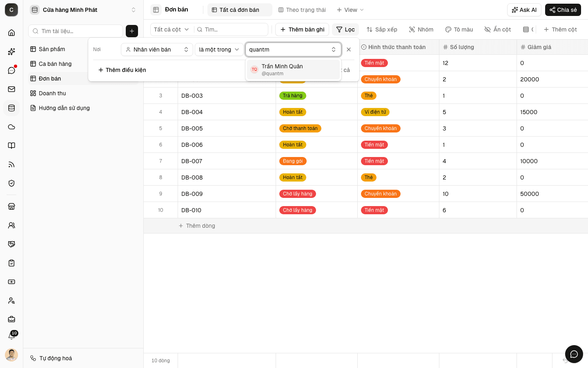This screenshot has height=368, width=588.
Task: Open the book icon in left rail
Action: click(x=11, y=146)
